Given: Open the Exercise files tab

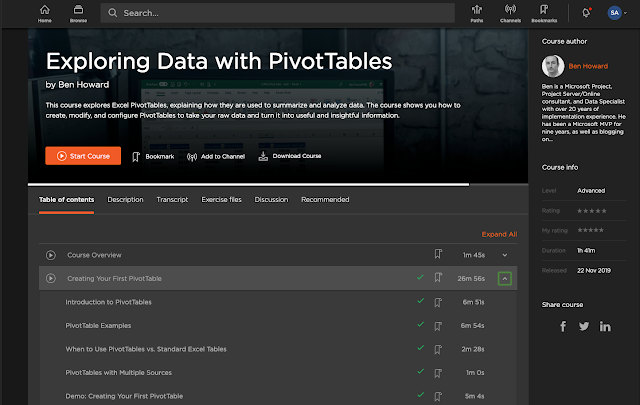Looking at the screenshot, I should point(222,200).
